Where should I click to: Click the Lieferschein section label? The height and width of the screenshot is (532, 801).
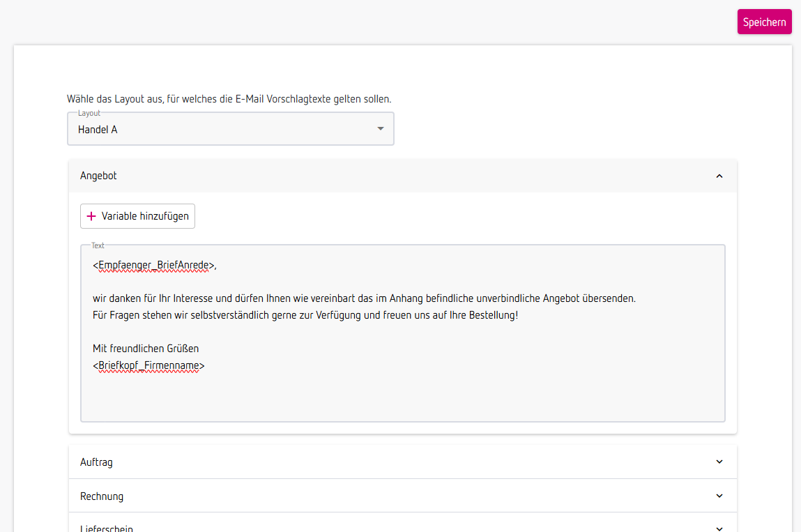point(107,529)
